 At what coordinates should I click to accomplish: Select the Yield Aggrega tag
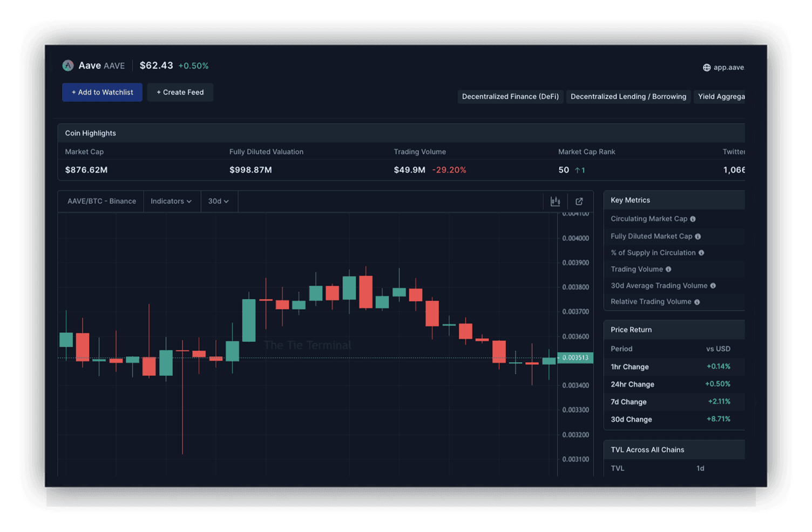tap(720, 97)
